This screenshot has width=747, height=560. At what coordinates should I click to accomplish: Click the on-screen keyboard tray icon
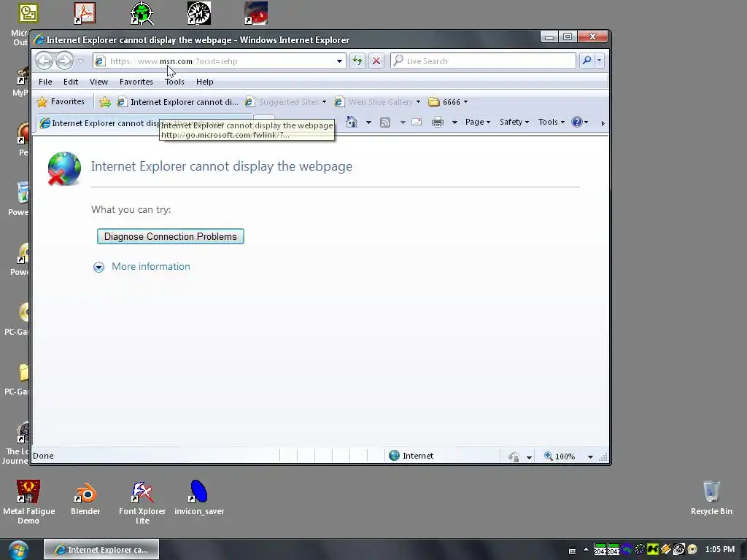click(x=572, y=551)
